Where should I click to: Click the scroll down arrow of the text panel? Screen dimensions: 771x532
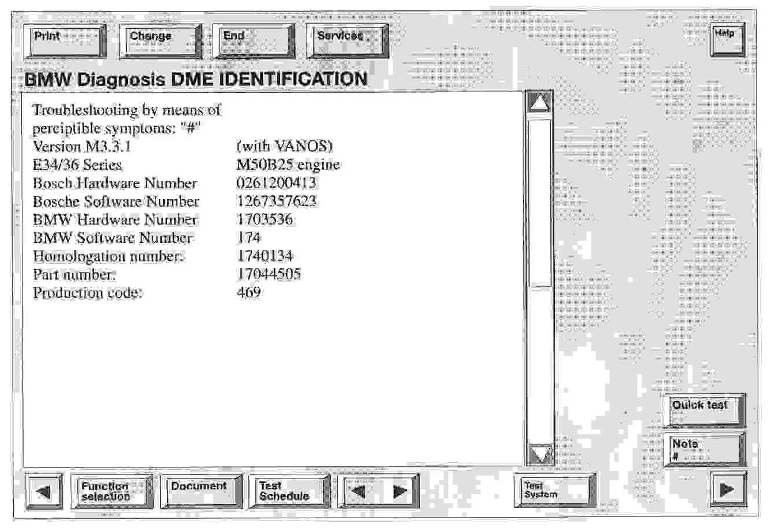point(540,454)
